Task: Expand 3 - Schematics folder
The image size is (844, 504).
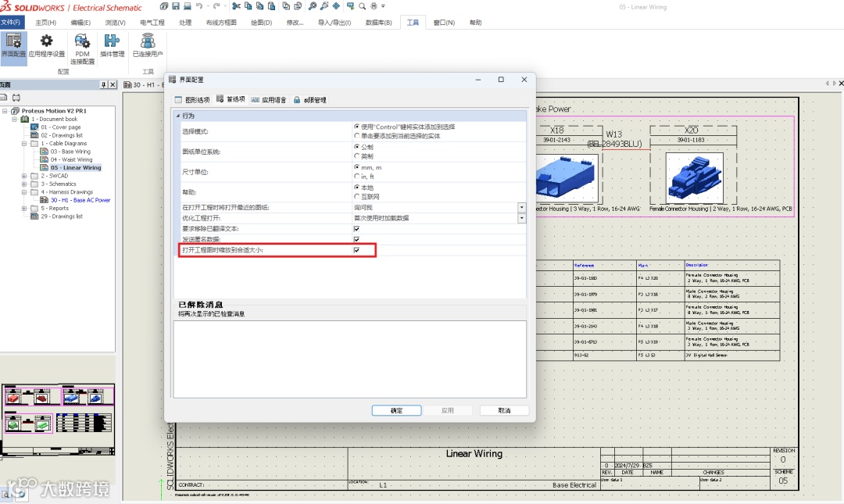Action: 24,184
